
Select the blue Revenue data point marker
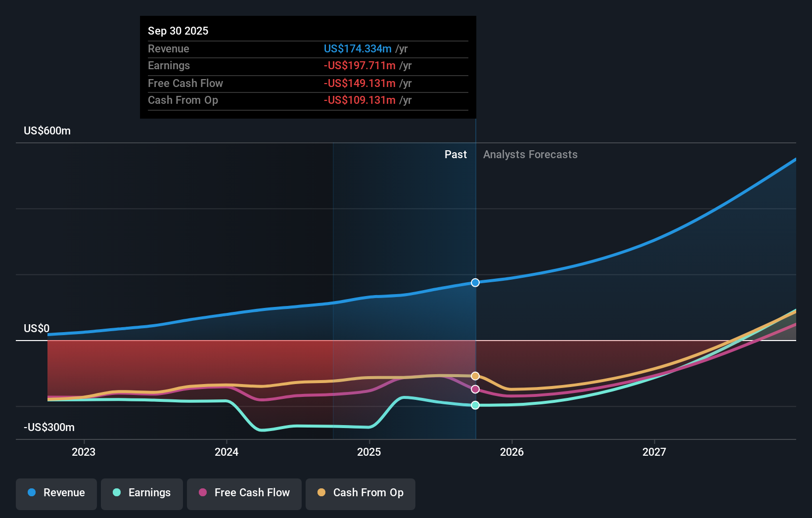(x=475, y=282)
